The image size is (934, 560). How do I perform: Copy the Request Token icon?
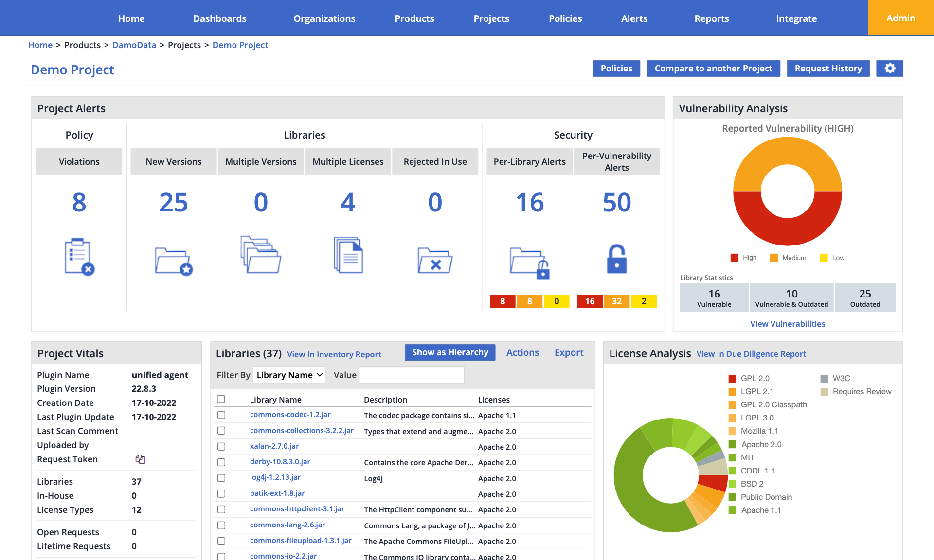click(x=140, y=459)
